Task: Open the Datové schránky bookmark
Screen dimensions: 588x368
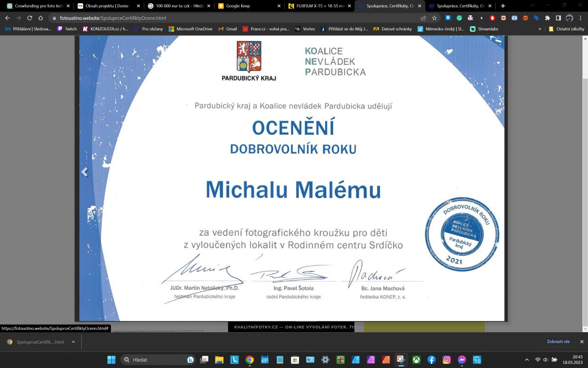Action: tap(393, 29)
